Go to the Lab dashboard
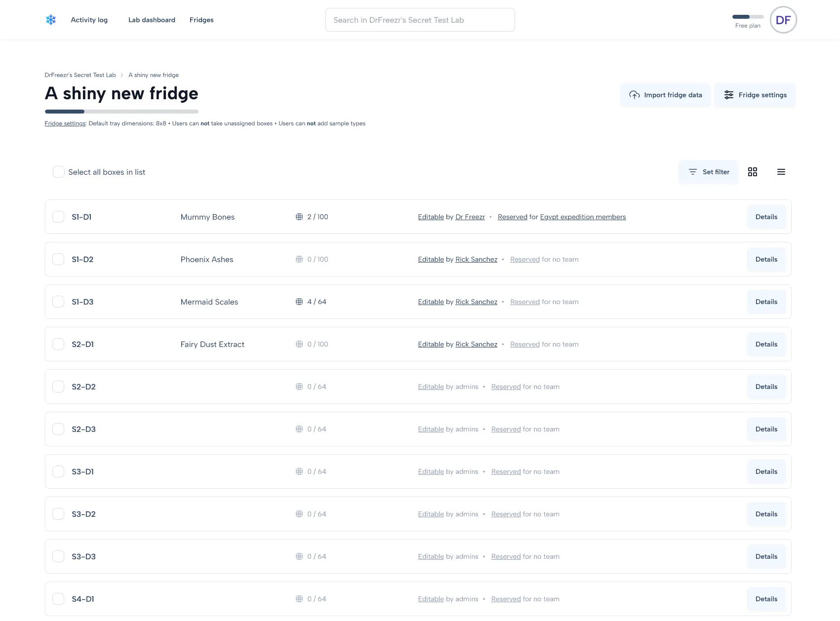Screen dimensions: 840x621 152,20
